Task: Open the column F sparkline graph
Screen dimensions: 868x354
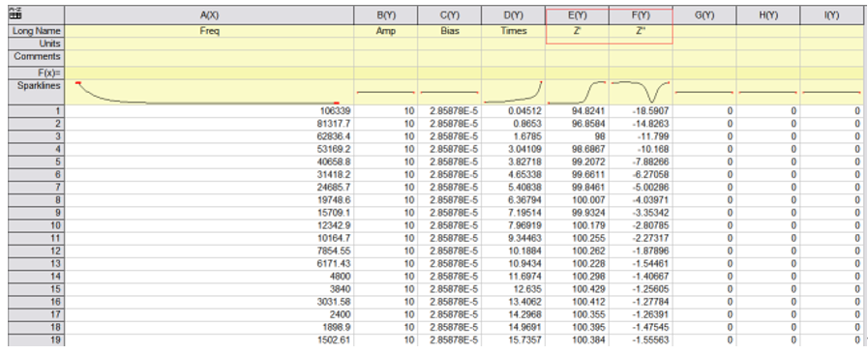Action: pyautogui.click(x=641, y=92)
